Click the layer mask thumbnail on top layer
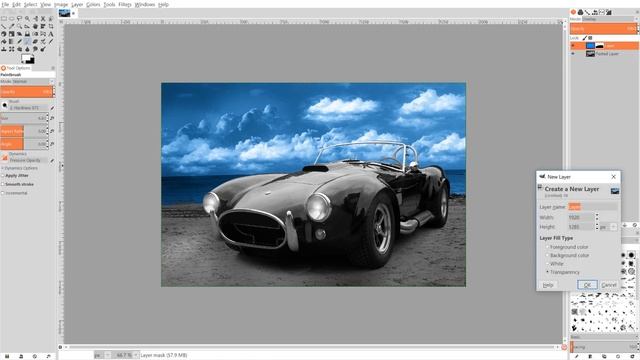The height and width of the screenshot is (360, 640). click(x=600, y=46)
